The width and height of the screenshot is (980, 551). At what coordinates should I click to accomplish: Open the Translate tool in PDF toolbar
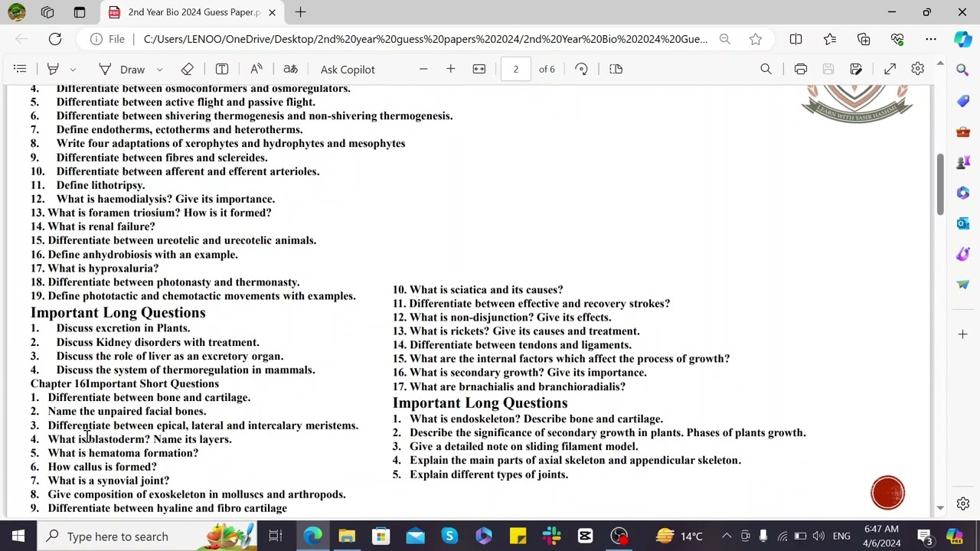tap(290, 69)
